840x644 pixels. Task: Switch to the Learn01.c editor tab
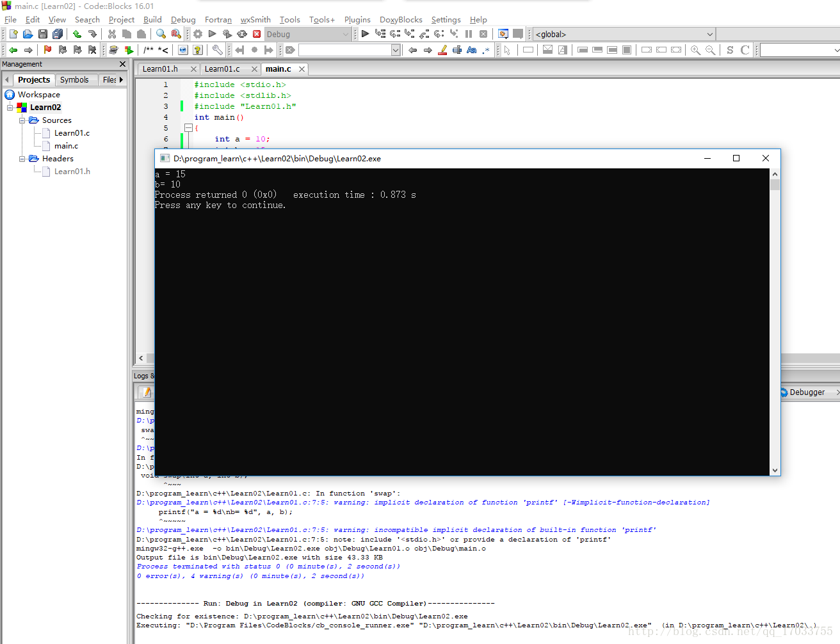222,68
